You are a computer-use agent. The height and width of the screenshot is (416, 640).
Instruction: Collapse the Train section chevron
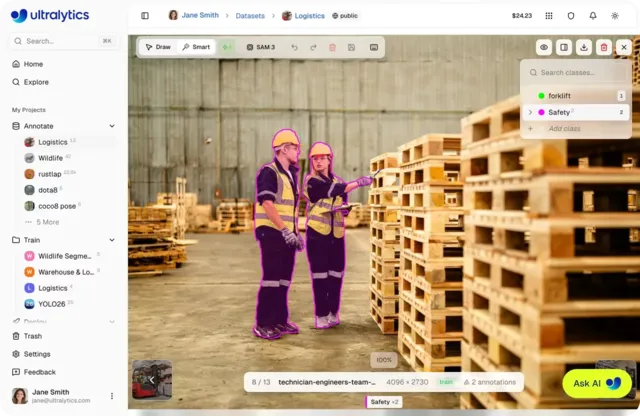point(112,240)
